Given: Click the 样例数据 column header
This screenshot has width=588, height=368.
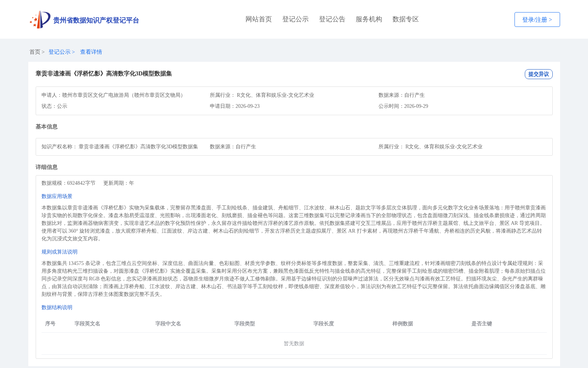Looking at the screenshot, I should point(403,323).
